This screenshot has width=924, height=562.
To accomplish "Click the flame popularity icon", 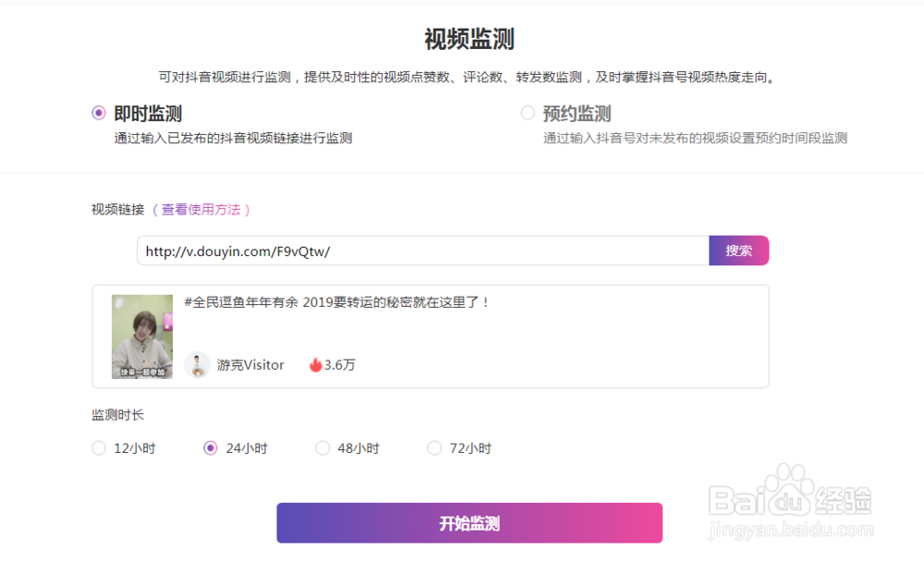I will (x=316, y=365).
